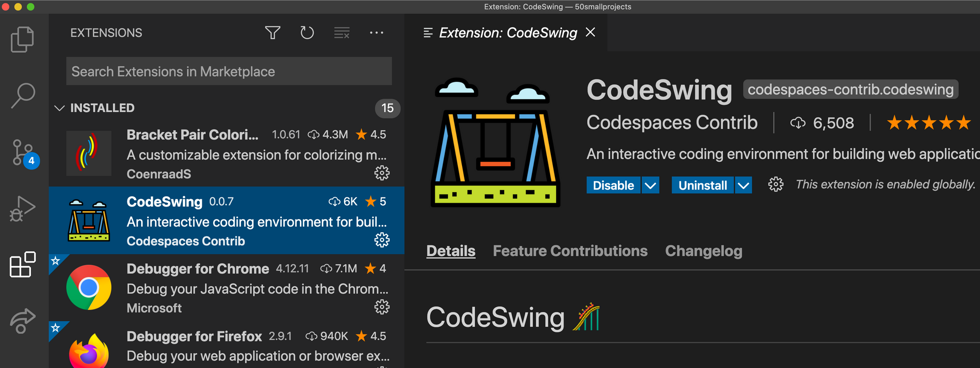Switch to the Details tab
The image size is (980, 368).
[x=451, y=251]
